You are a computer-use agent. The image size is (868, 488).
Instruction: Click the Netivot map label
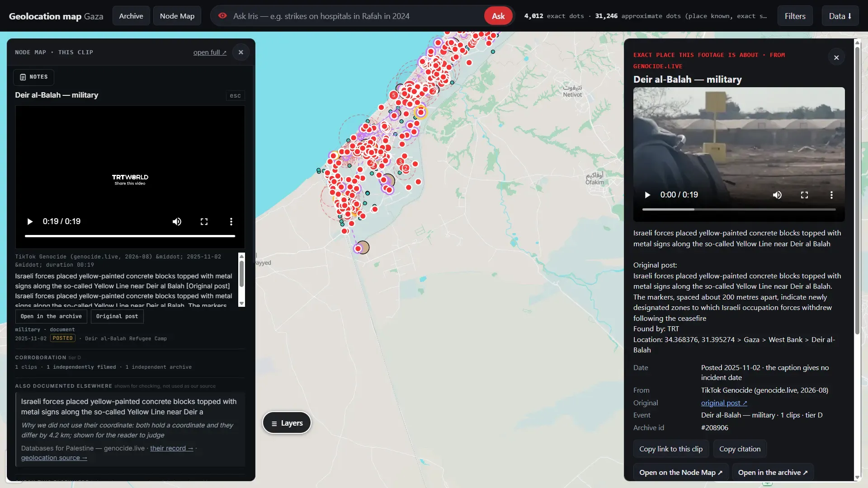(572, 91)
